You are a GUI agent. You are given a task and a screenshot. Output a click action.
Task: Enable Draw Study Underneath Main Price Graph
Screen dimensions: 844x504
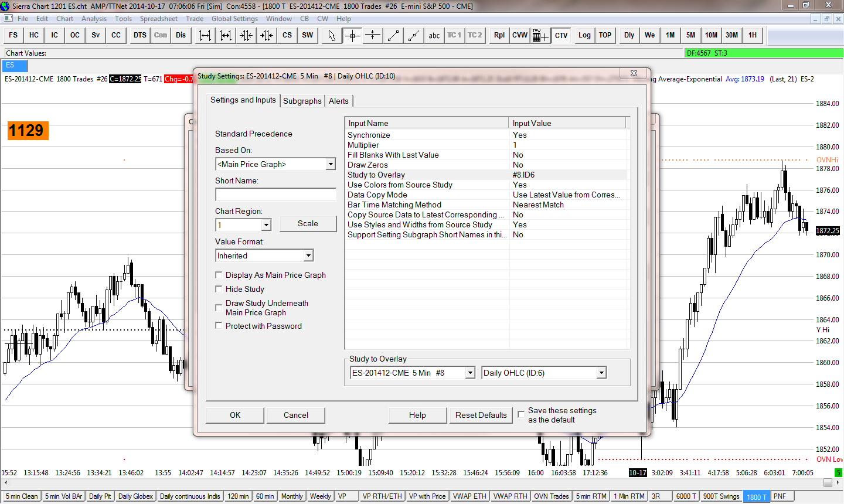[x=219, y=307]
